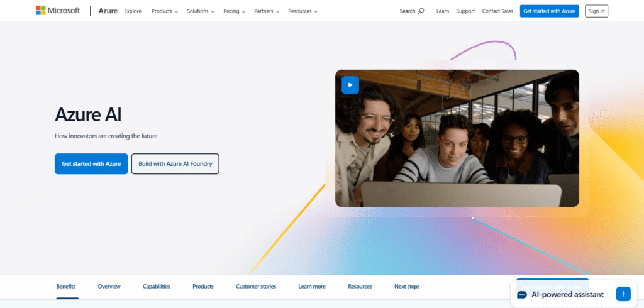Open the Contact Sales link
This screenshot has height=308, width=644.
pos(497,11)
